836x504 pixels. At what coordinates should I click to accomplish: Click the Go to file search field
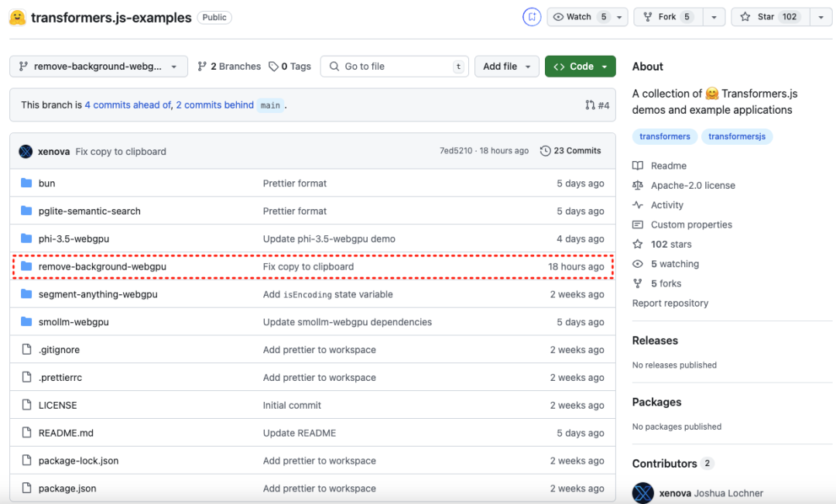click(x=395, y=66)
